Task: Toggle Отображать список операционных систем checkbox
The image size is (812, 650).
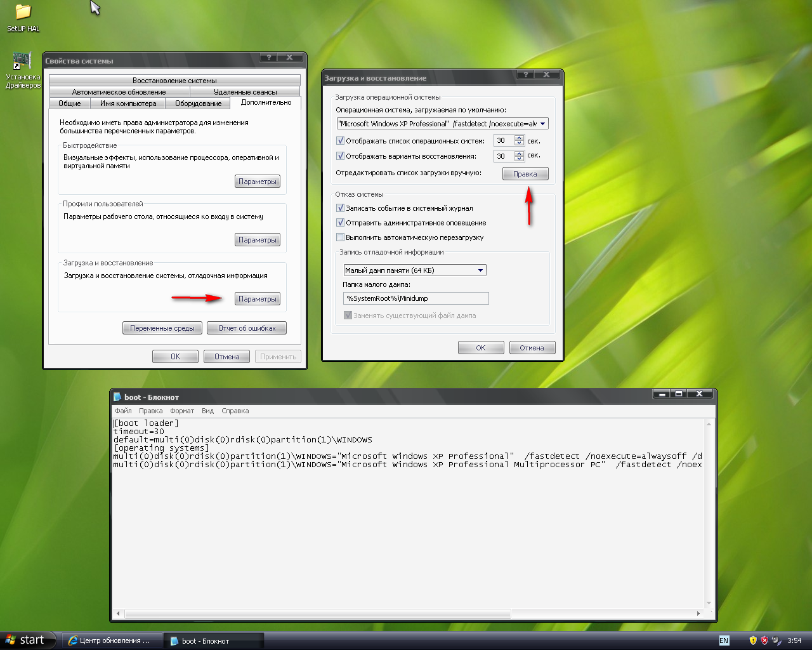Action: click(341, 141)
